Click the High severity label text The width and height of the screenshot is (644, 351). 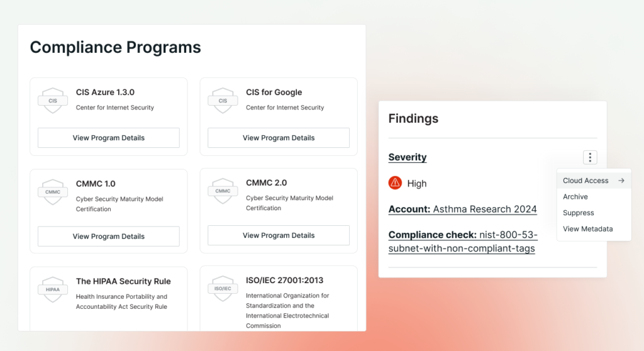pyautogui.click(x=417, y=183)
